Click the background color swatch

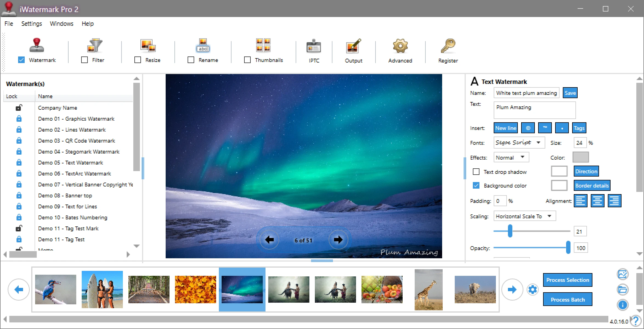(x=559, y=185)
